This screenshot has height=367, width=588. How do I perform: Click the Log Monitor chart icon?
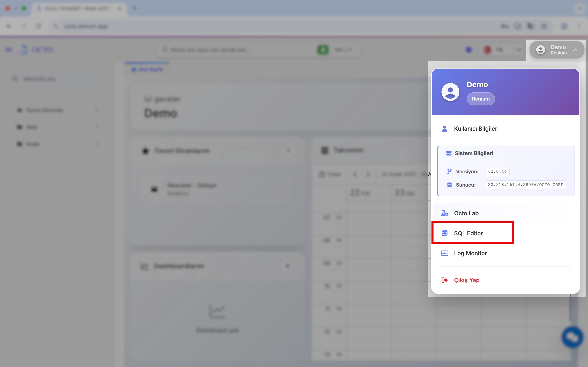pos(444,253)
